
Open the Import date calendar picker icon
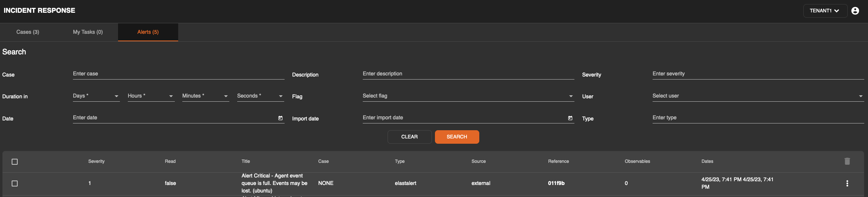pyautogui.click(x=570, y=118)
